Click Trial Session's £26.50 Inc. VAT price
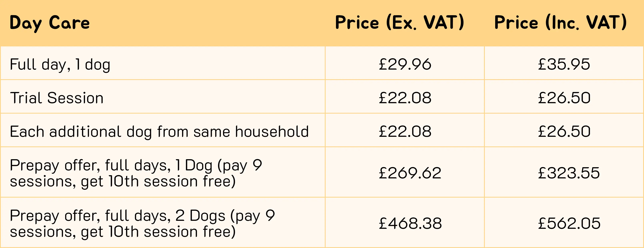This screenshot has width=644, height=248. pyautogui.click(x=564, y=98)
